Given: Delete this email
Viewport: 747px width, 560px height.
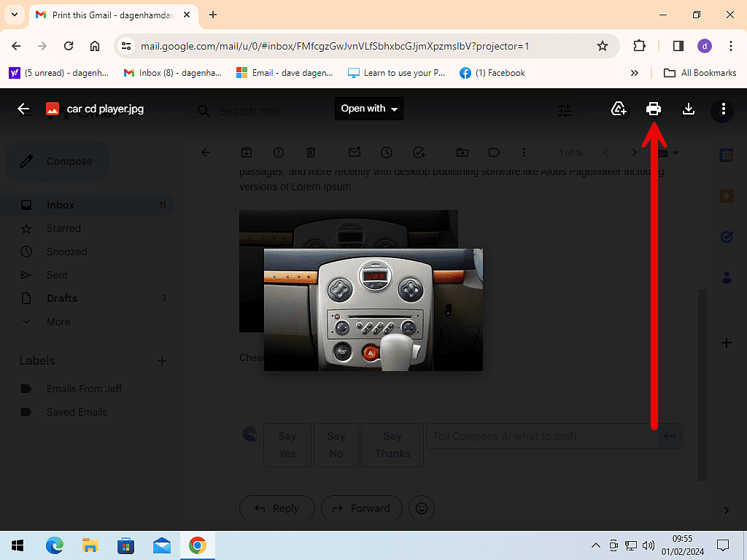Looking at the screenshot, I should (310, 152).
